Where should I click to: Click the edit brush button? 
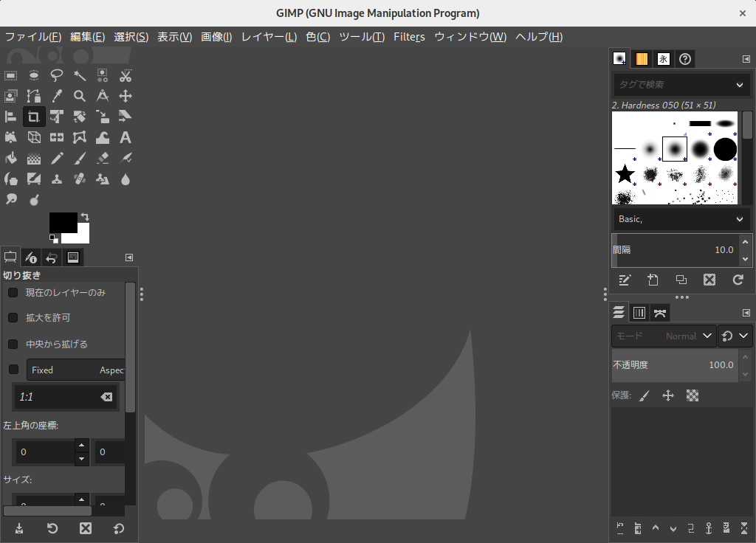click(625, 280)
